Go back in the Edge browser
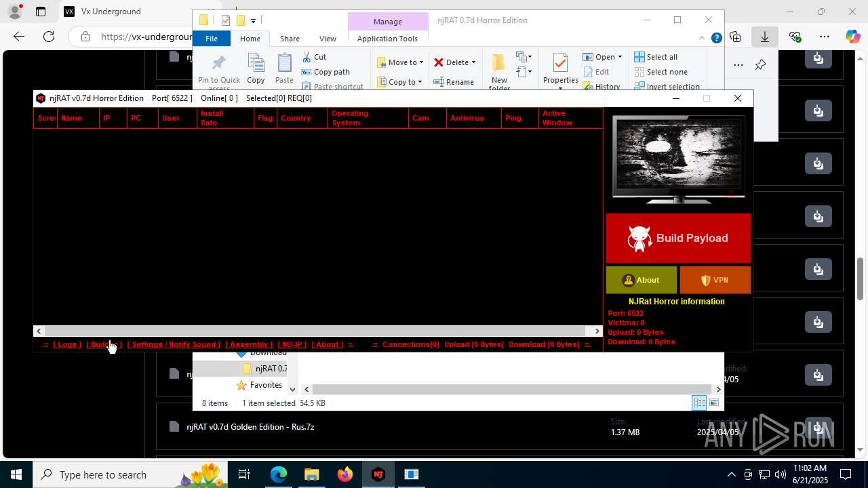The image size is (868, 488). click(x=19, y=37)
